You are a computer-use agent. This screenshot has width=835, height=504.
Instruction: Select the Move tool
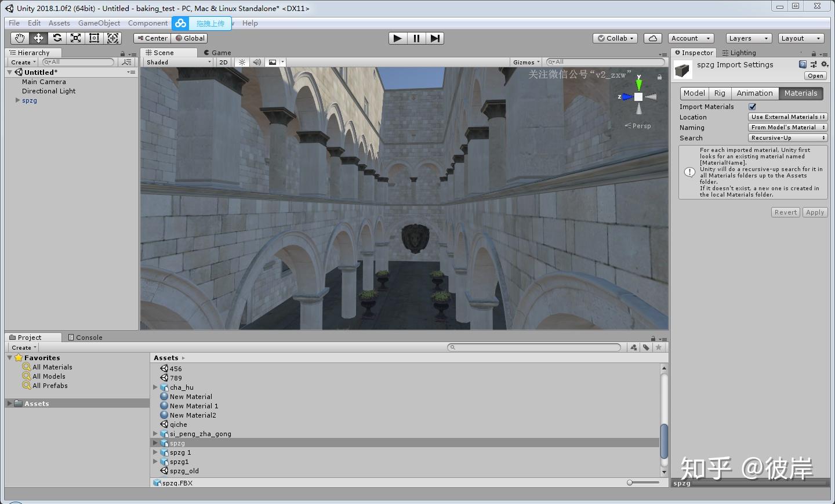point(38,38)
